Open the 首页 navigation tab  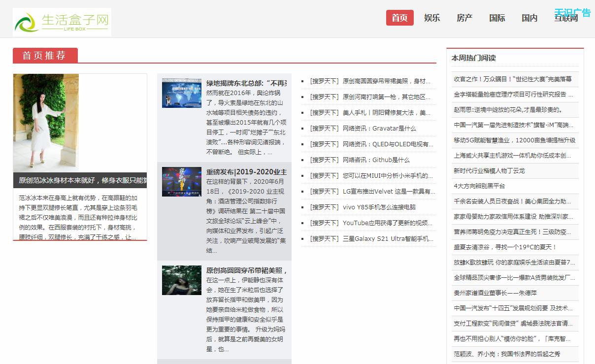point(399,18)
